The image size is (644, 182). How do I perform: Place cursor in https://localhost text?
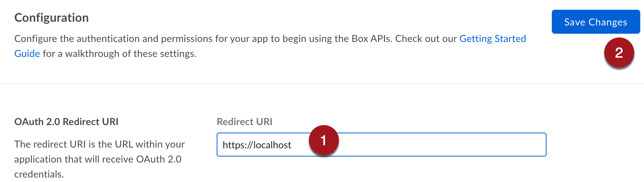257,145
